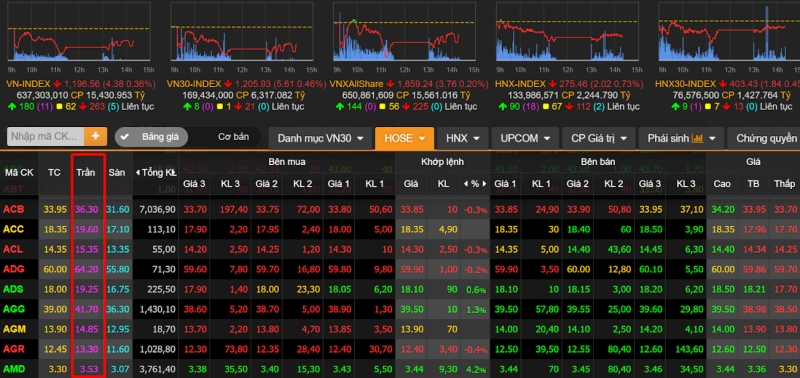Click the Bên bán column group header
The height and width of the screenshot is (378, 800).
598,162
